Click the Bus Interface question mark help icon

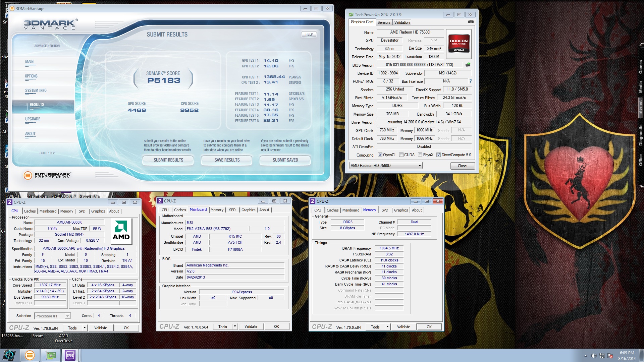click(470, 81)
